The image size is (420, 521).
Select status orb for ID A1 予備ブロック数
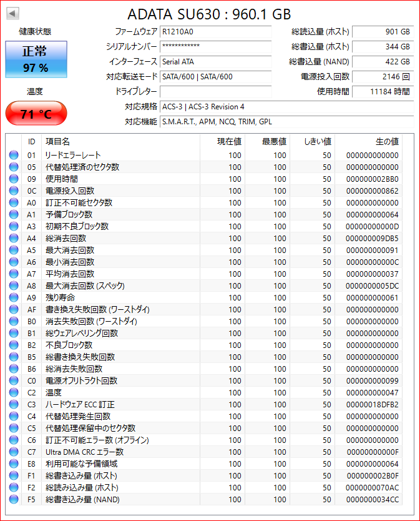click(14, 214)
